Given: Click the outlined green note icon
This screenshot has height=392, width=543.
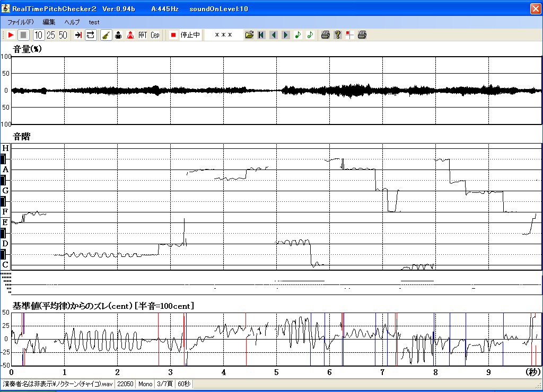Looking at the screenshot, I should tap(310, 35).
